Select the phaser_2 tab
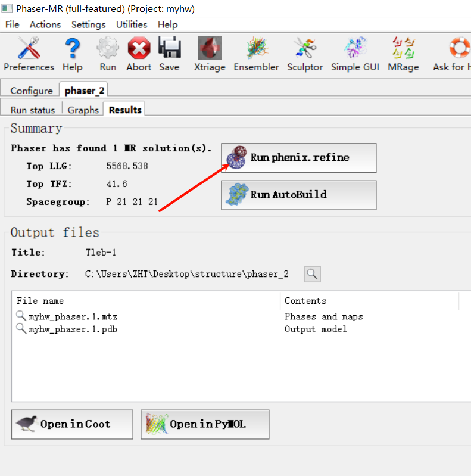The height and width of the screenshot is (476, 471). (85, 90)
